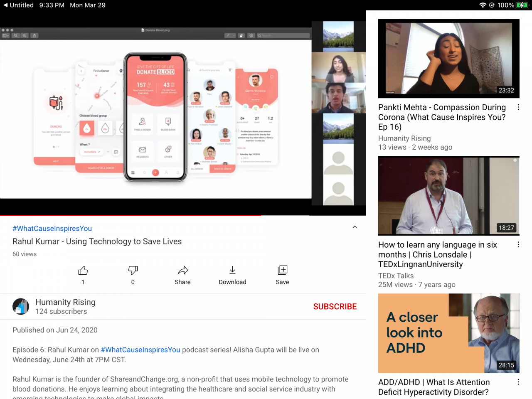The width and height of the screenshot is (532, 399).
Task: Open more options for the ADD/ADHD video
Action: click(518, 382)
